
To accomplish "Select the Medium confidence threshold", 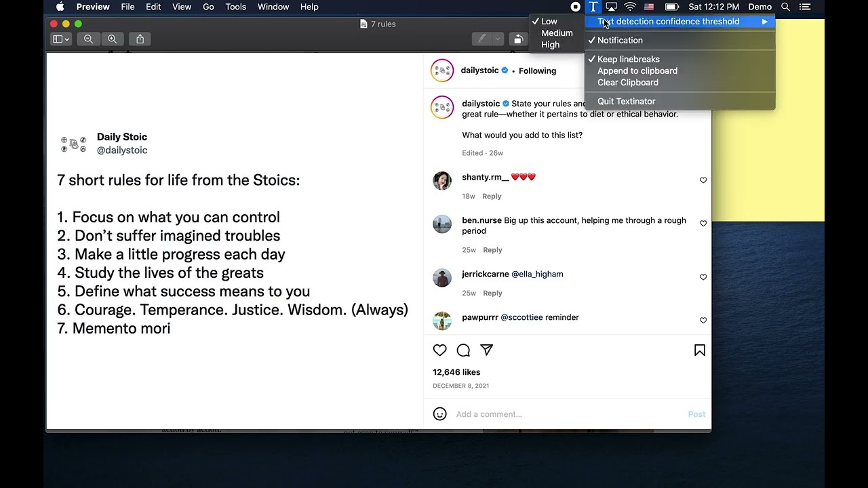I will click(556, 33).
